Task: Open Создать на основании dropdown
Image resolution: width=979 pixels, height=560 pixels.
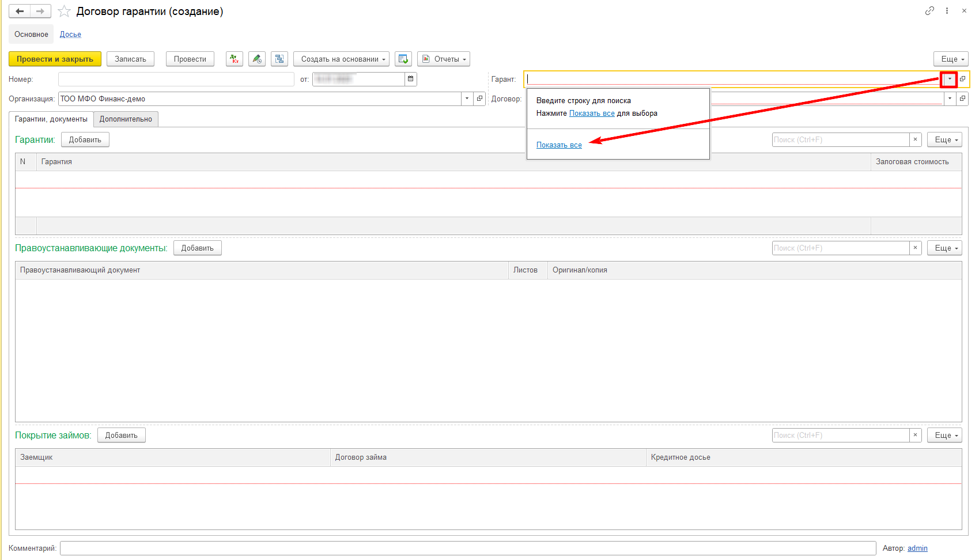Action: click(341, 59)
